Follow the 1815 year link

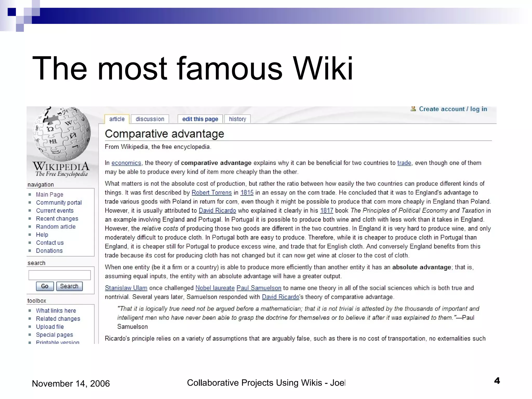point(247,193)
